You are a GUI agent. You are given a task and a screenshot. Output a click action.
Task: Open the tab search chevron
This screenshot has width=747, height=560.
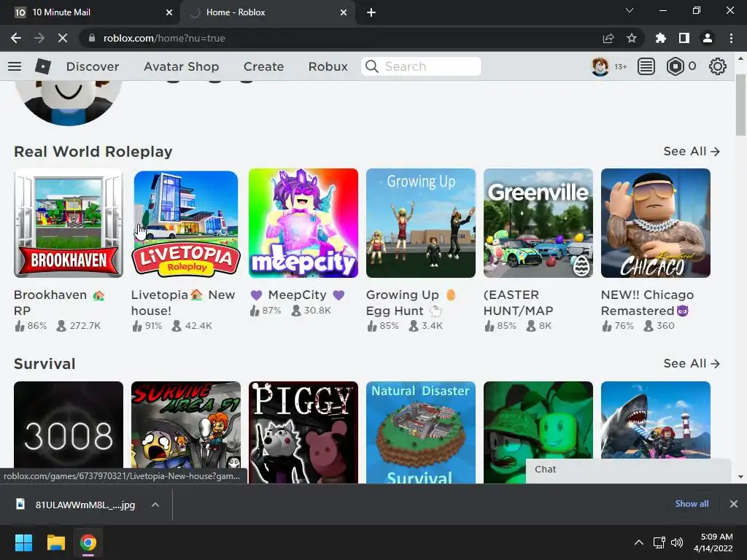coord(630,10)
